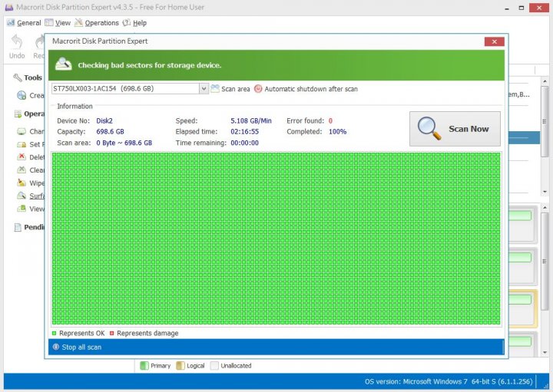Maximize the main Macrorit window
This screenshot has width=553, height=392.
[x=522, y=8]
